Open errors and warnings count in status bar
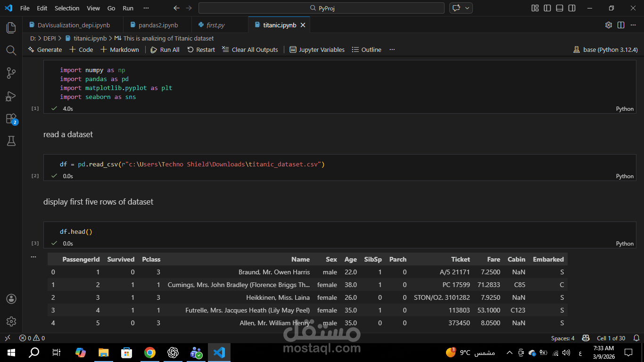The height and width of the screenshot is (362, 644). [32, 338]
